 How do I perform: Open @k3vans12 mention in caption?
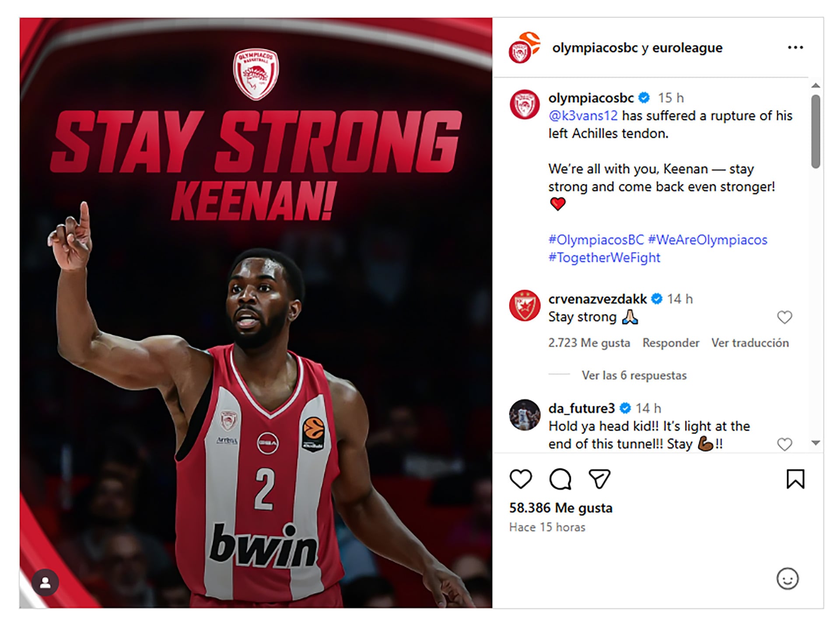[x=583, y=116]
